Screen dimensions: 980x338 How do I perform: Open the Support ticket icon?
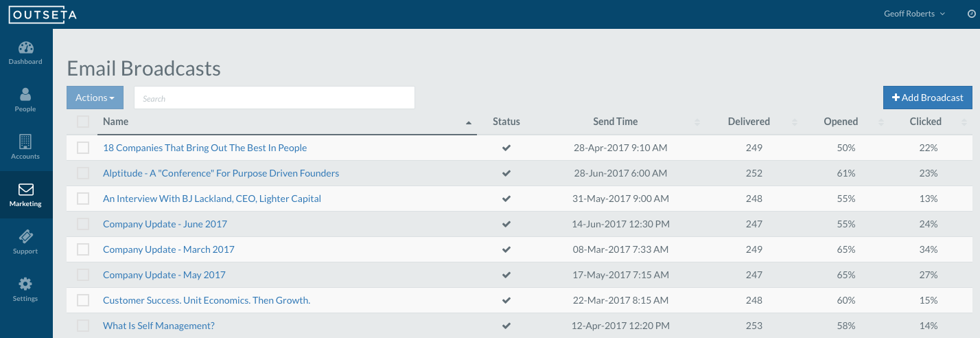(x=25, y=237)
